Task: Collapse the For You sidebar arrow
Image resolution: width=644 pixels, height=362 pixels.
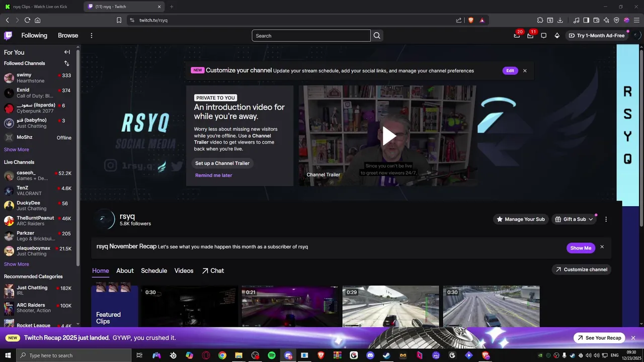Action: 67,52
